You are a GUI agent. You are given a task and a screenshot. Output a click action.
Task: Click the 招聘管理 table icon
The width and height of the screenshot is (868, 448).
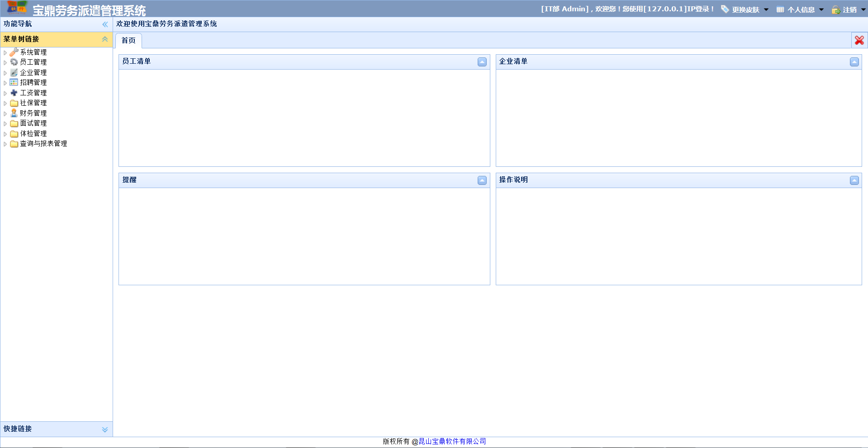14,82
